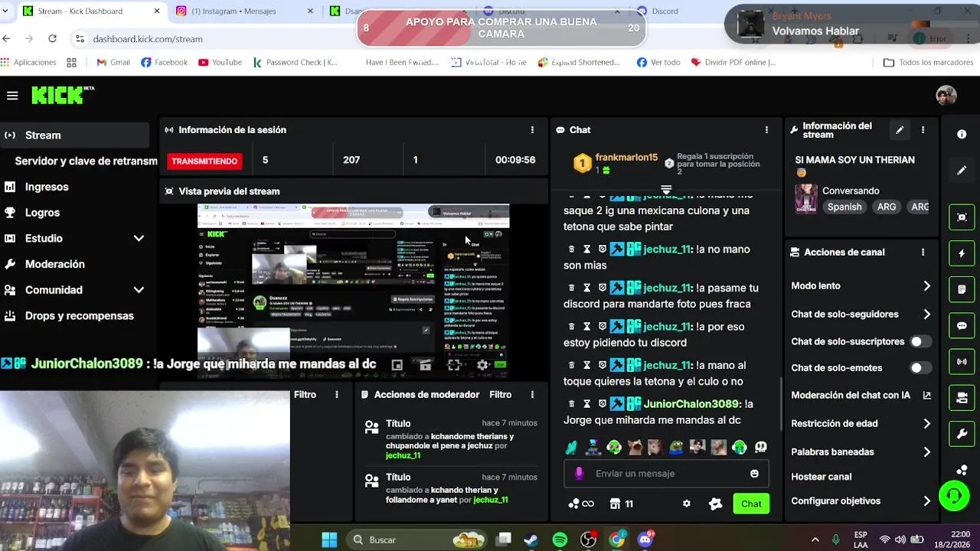Open Discord from Windows taskbar
This screenshot has width=980, height=551.
tap(645, 540)
